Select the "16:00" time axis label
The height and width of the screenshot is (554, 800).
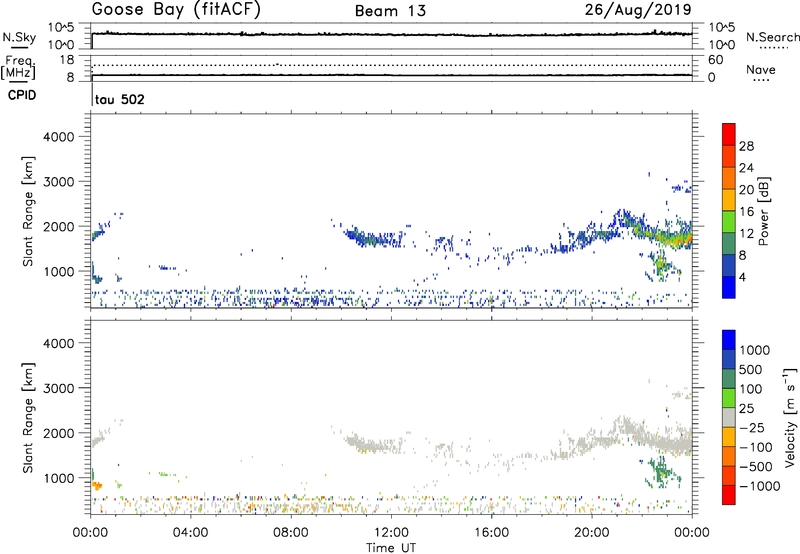coord(491,533)
